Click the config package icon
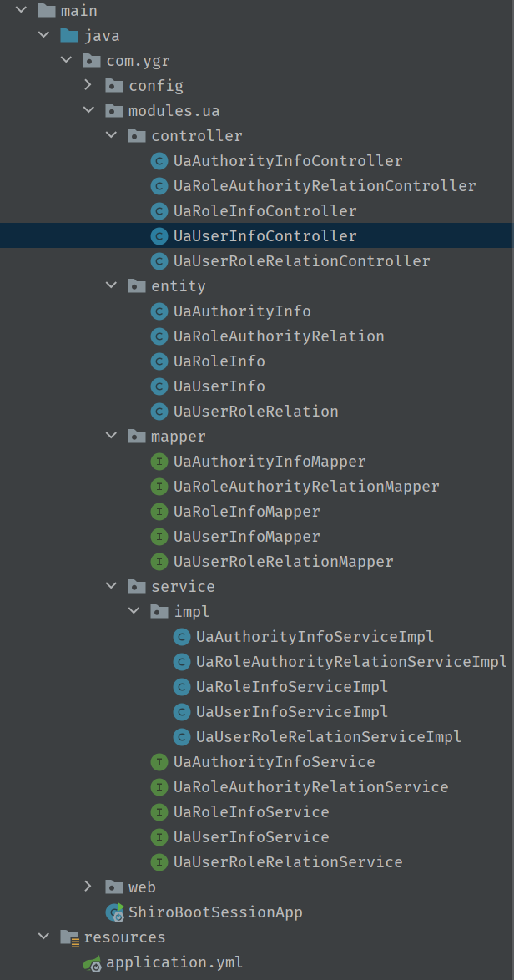Screen dimensions: 514x980 click(114, 86)
